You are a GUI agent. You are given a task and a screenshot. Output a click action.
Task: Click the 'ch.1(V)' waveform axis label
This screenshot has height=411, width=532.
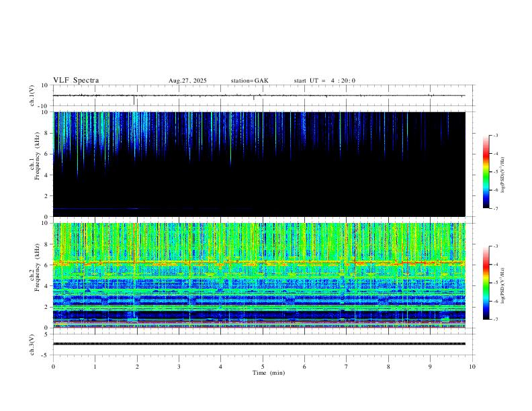[32, 95]
